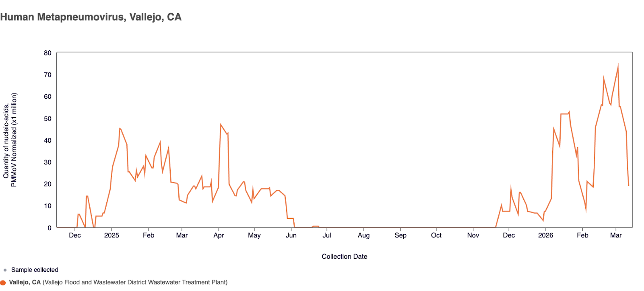644x291 pixels.
Task: Select the Oct x-axis tick label
Action: 436,235
